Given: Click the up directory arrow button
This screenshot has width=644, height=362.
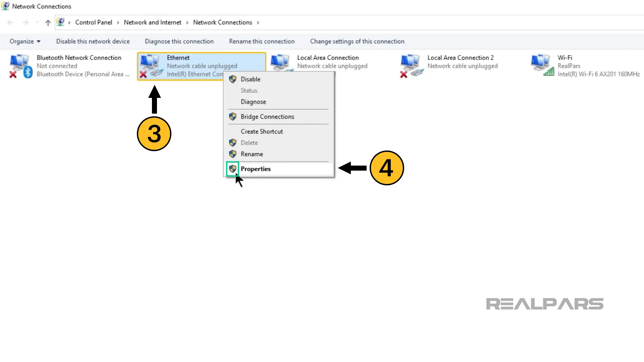Looking at the screenshot, I should [x=47, y=22].
